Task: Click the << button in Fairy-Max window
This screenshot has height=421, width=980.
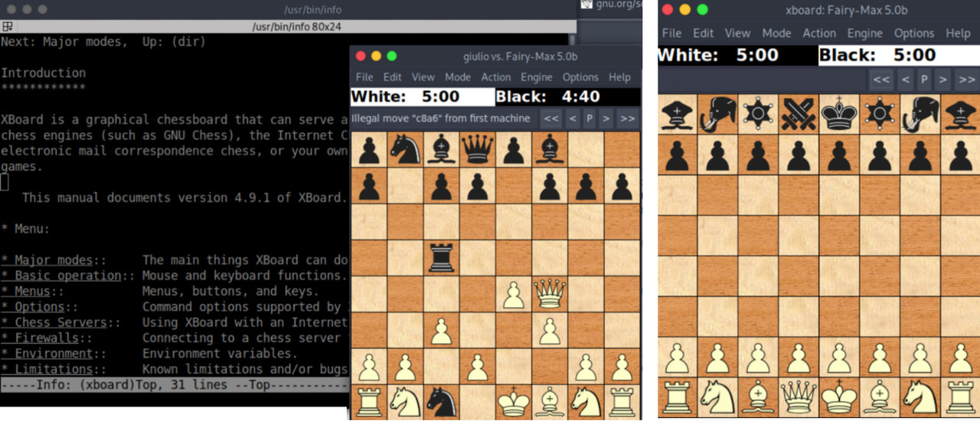Action: 881,80
